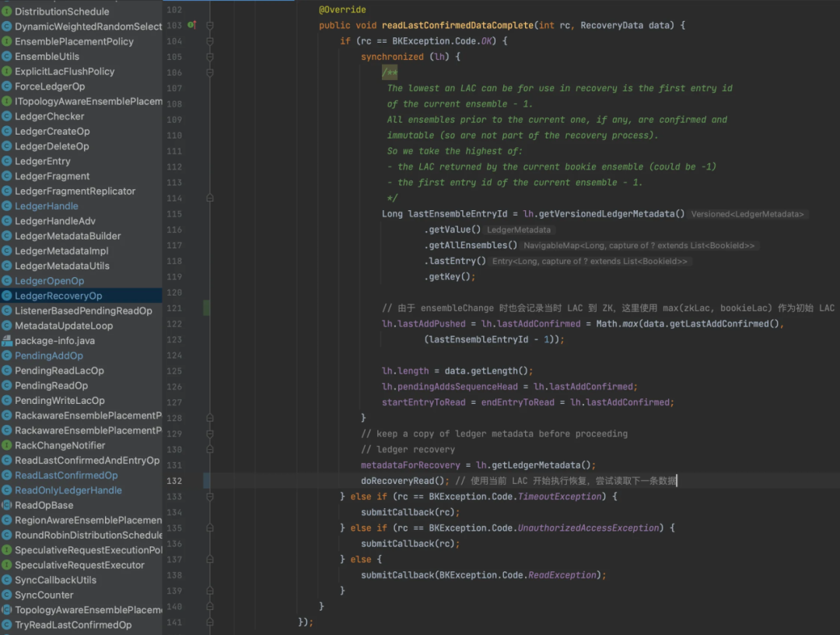Image resolution: width=840 pixels, height=635 pixels.
Task: Click the package-info.java file icon
Action: [x=6, y=341]
